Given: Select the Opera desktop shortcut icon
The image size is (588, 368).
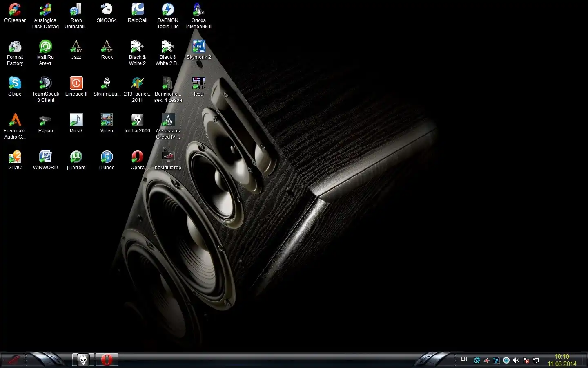Looking at the screenshot, I should pyautogui.click(x=137, y=157).
